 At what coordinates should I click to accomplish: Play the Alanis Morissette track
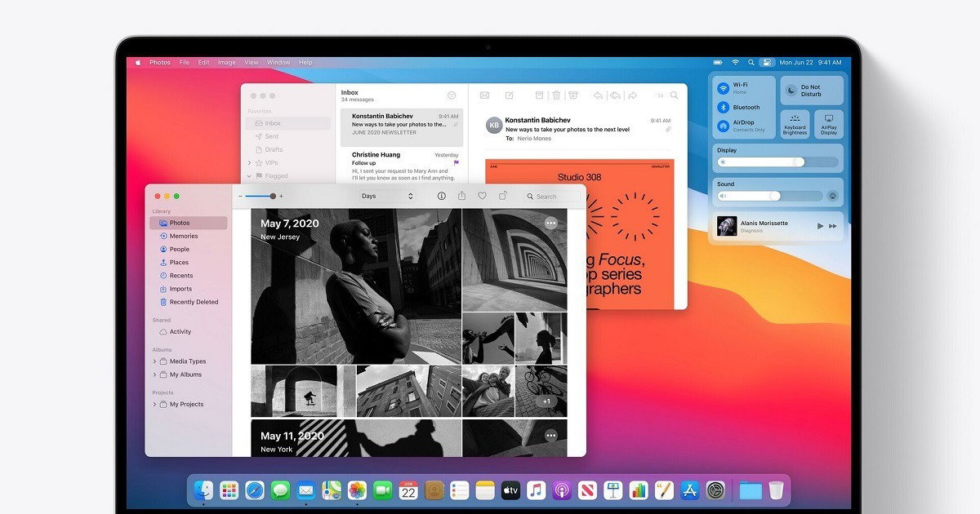(x=820, y=226)
